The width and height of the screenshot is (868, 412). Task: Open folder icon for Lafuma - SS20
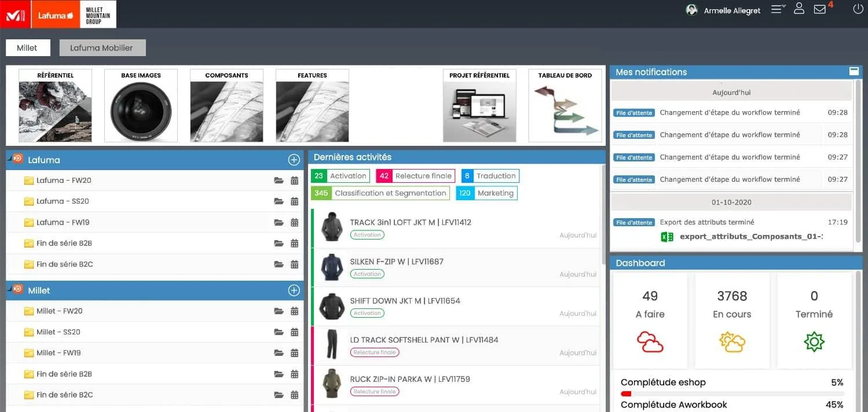tap(279, 201)
